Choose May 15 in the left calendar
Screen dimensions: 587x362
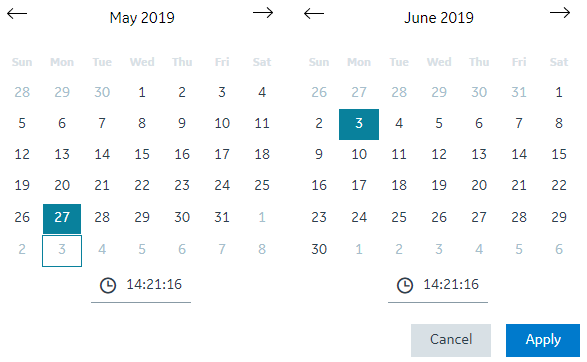[142, 154]
